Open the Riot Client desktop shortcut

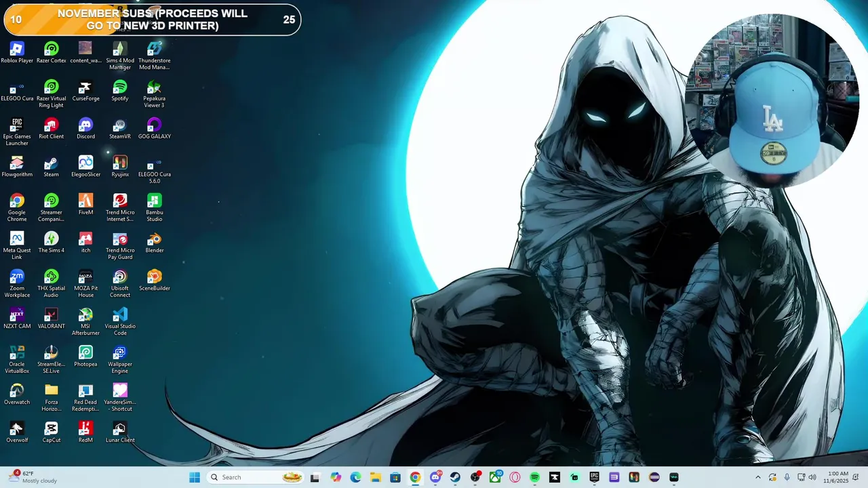[x=52, y=129]
